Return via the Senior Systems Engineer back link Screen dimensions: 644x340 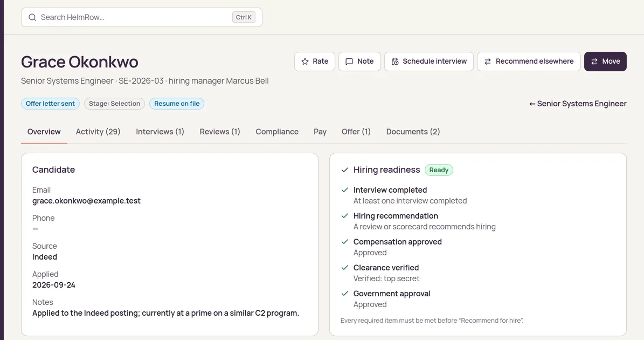(578, 104)
